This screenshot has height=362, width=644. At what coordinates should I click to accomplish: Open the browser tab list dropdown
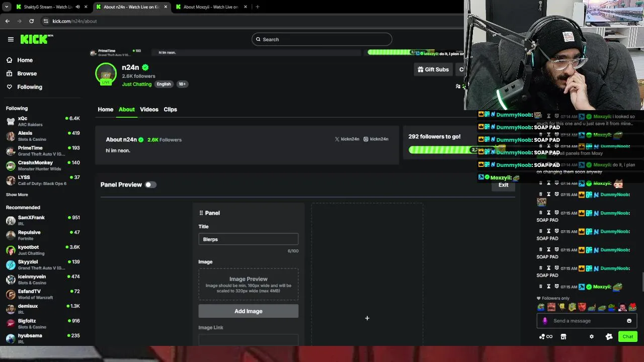[7, 7]
